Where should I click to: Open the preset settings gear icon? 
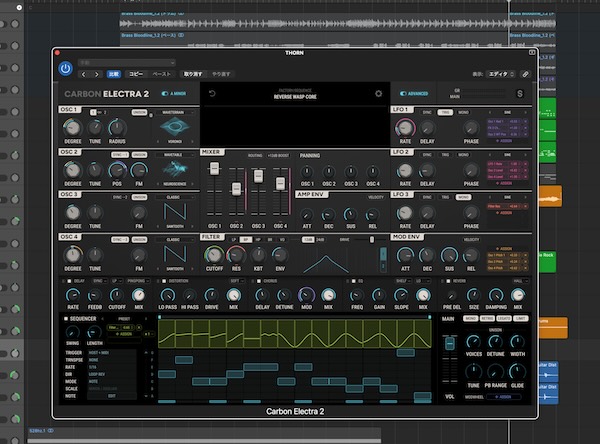378,93
